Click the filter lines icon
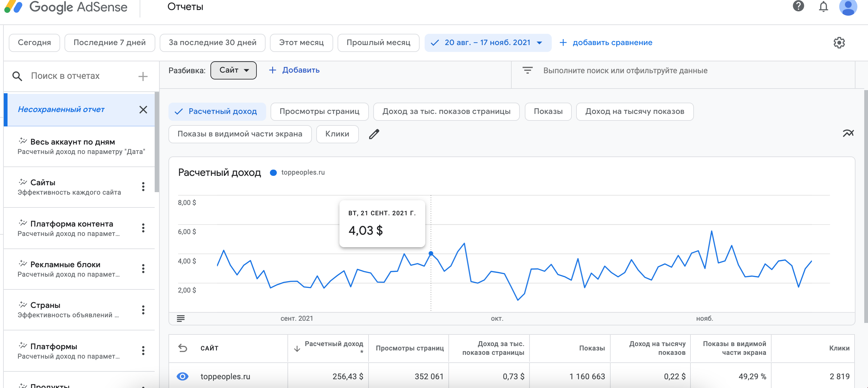This screenshot has width=868, height=388. 527,70
